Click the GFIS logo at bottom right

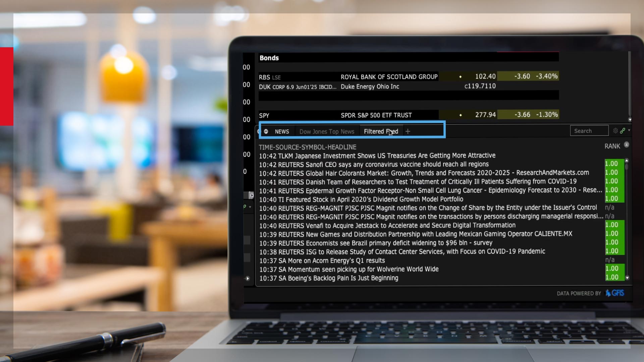615,293
